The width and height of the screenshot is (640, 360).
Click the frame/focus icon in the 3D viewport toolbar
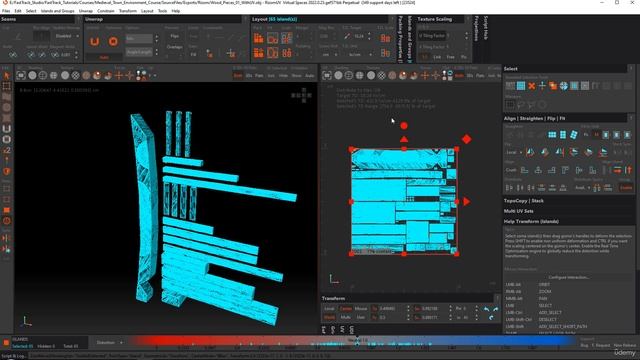pyautogui.click(x=21, y=76)
